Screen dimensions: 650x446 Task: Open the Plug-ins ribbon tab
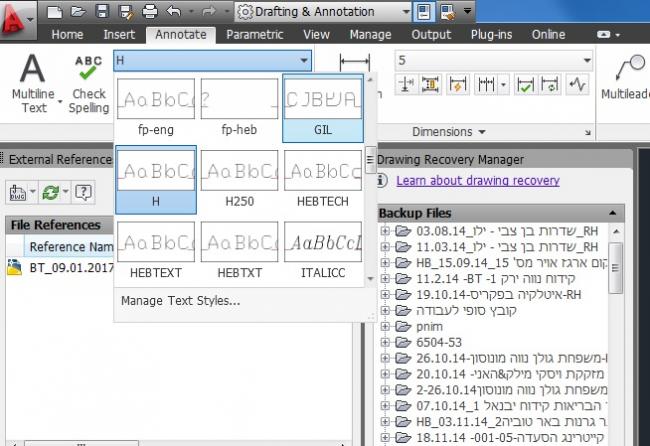pos(491,34)
